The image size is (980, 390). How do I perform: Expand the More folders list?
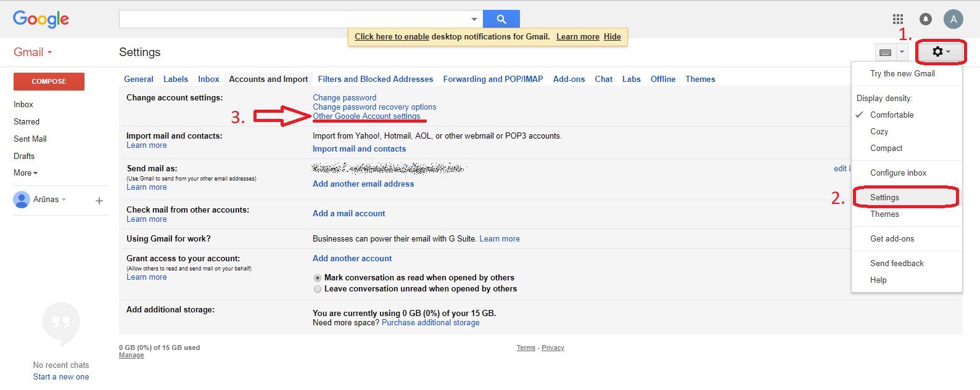pos(25,173)
